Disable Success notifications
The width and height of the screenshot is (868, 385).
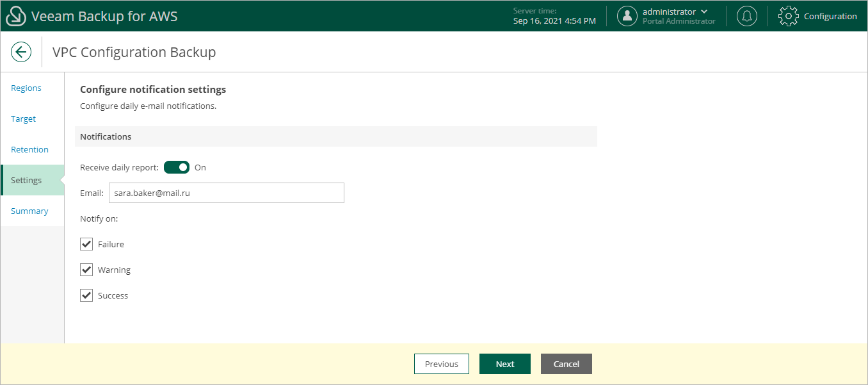86,295
